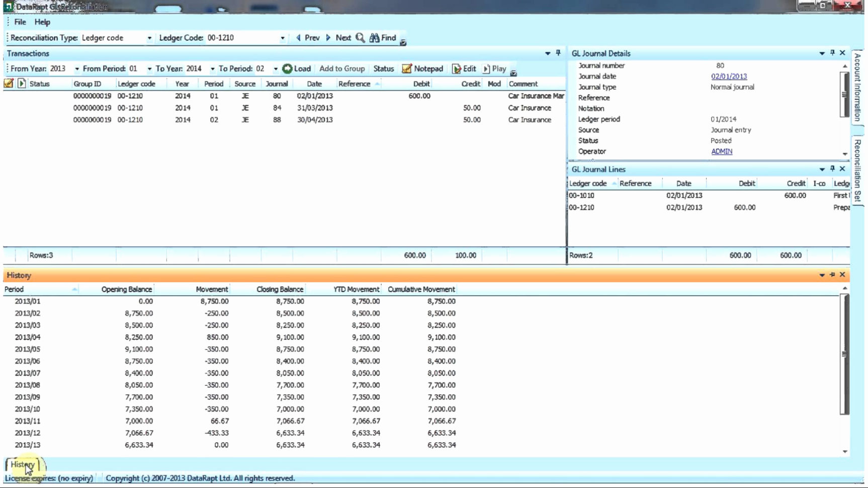This screenshot has width=868, height=488.
Task: Expand the Ledger Code dropdown
Action: tap(283, 38)
